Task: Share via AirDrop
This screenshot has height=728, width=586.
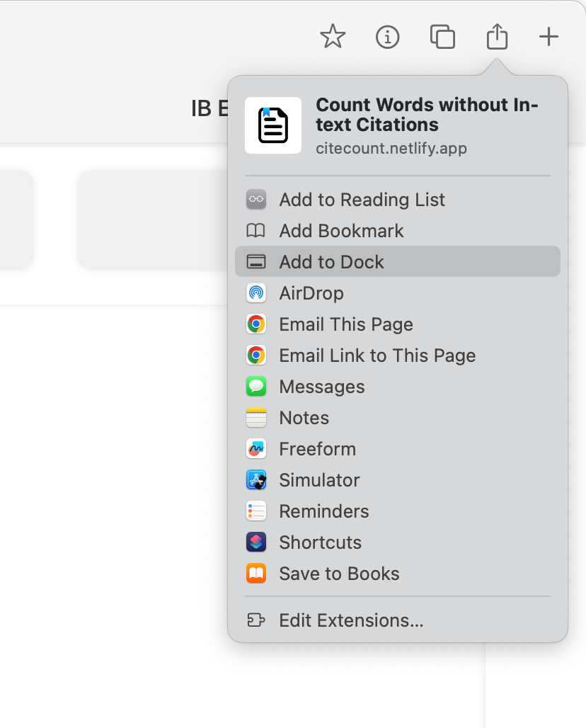Action: click(398, 293)
